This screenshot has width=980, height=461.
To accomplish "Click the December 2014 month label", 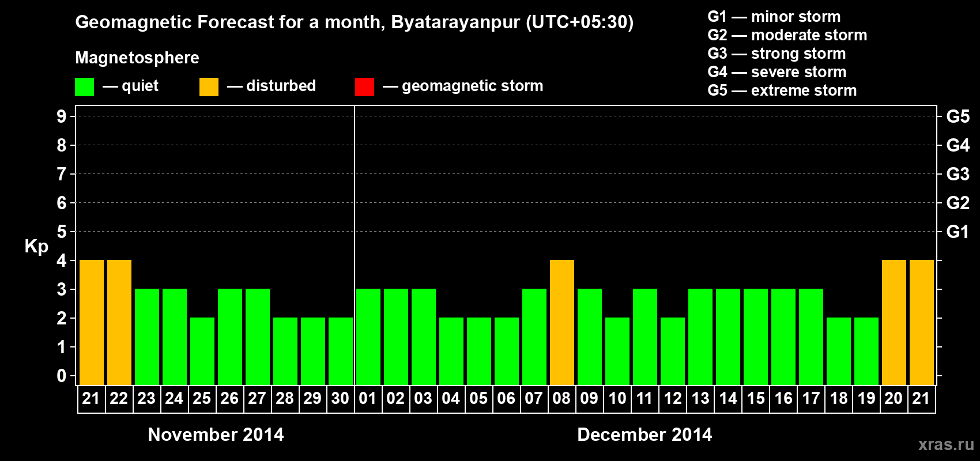I will [x=644, y=434].
